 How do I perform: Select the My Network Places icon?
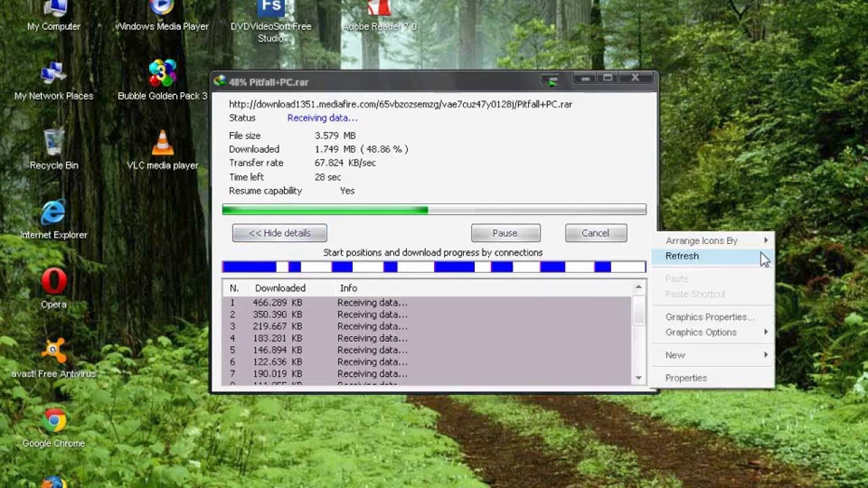coord(54,81)
